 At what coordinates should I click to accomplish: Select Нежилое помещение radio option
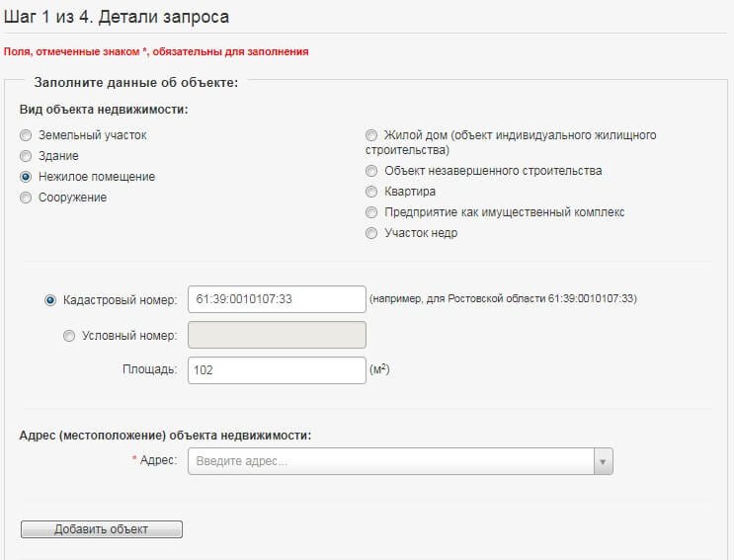pos(27,177)
